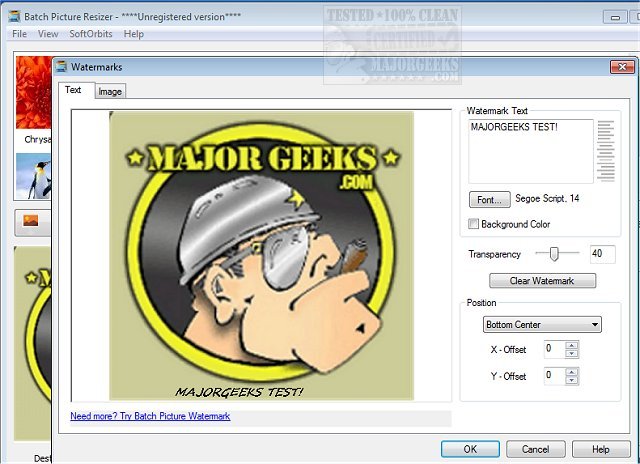Select the right-align text icon

(x=606, y=172)
